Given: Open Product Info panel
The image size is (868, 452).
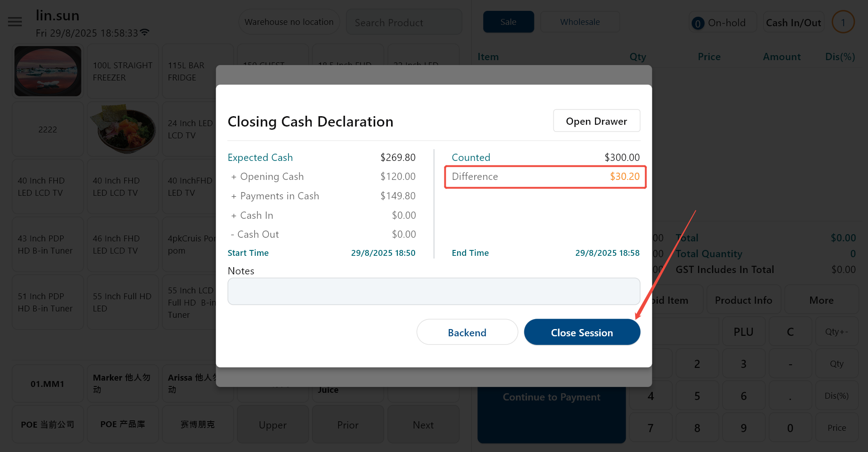Looking at the screenshot, I should point(744,300).
